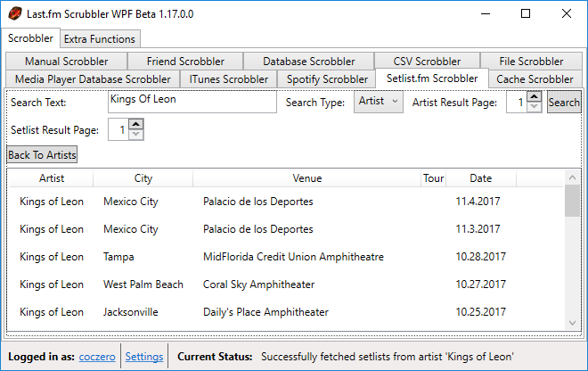Image resolution: width=588 pixels, height=371 pixels.
Task: Select the Manual Scrobbler tab
Action: click(x=67, y=62)
